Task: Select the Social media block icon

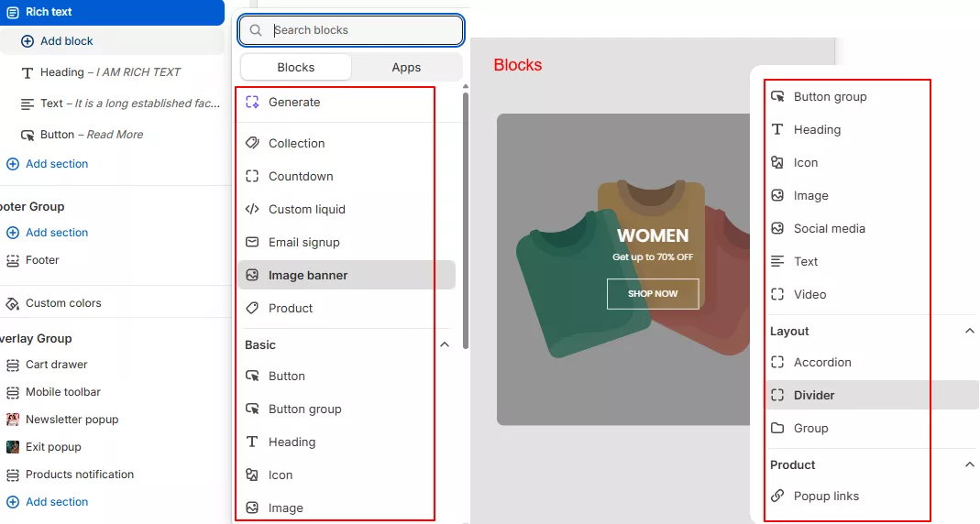Action: 777,229
